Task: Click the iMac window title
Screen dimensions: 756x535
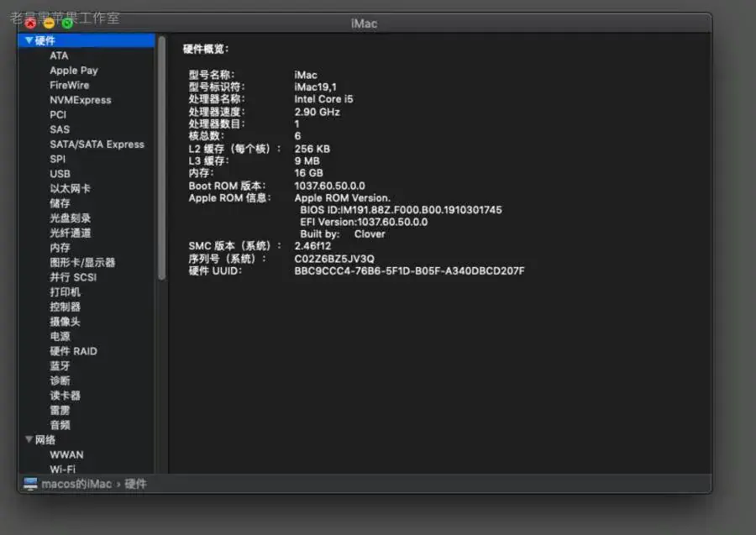Action: [364, 24]
